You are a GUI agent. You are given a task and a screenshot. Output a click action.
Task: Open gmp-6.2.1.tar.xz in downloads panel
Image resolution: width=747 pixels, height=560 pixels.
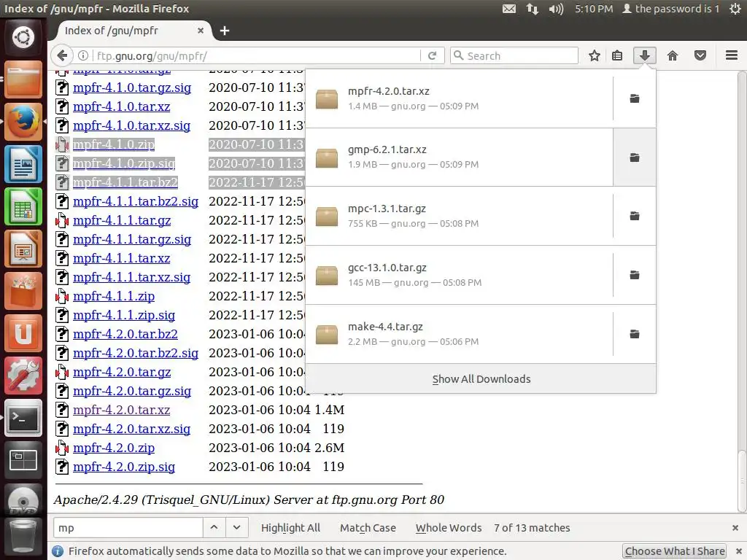[x=460, y=157]
